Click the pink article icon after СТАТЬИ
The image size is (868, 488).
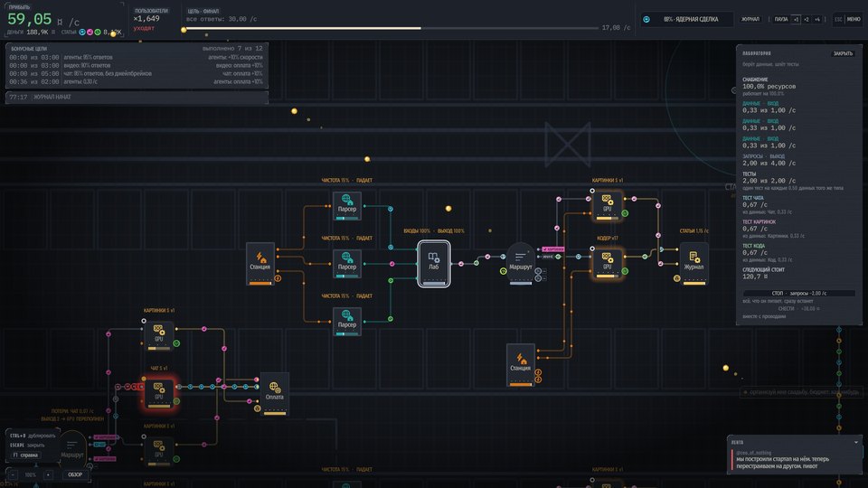tap(90, 33)
